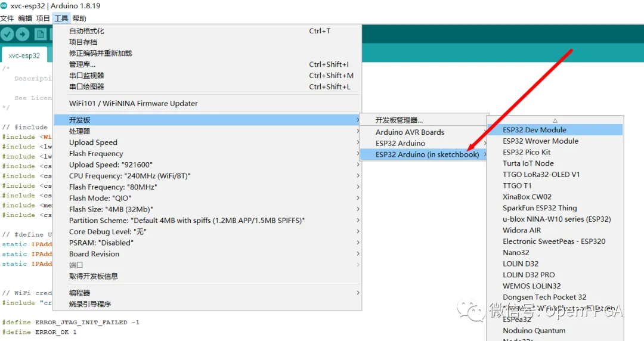Open WiFi101 / WiFiNINA Firmware Updater

pyautogui.click(x=208, y=103)
